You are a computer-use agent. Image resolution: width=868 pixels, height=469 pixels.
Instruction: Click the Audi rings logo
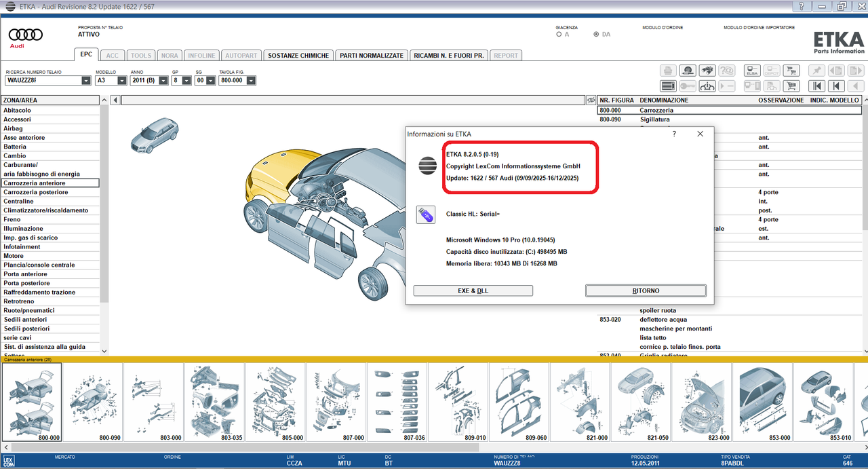25,35
